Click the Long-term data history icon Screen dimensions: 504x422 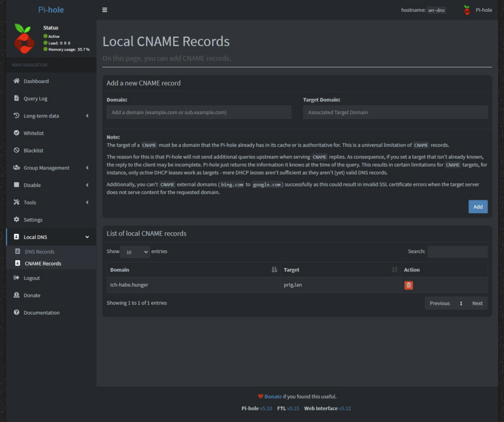point(16,116)
